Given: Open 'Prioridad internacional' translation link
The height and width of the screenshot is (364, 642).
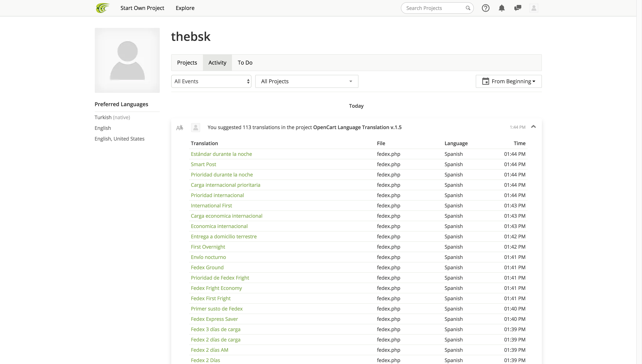Looking at the screenshot, I should [217, 195].
